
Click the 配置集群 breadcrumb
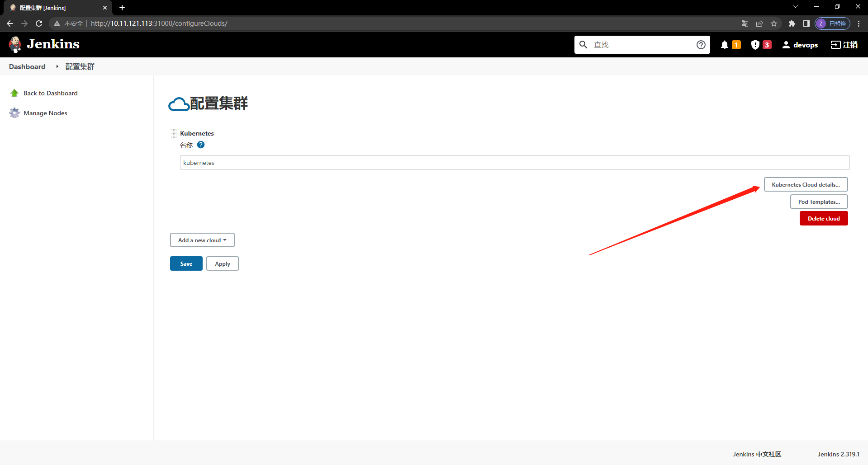tap(80, 66)
